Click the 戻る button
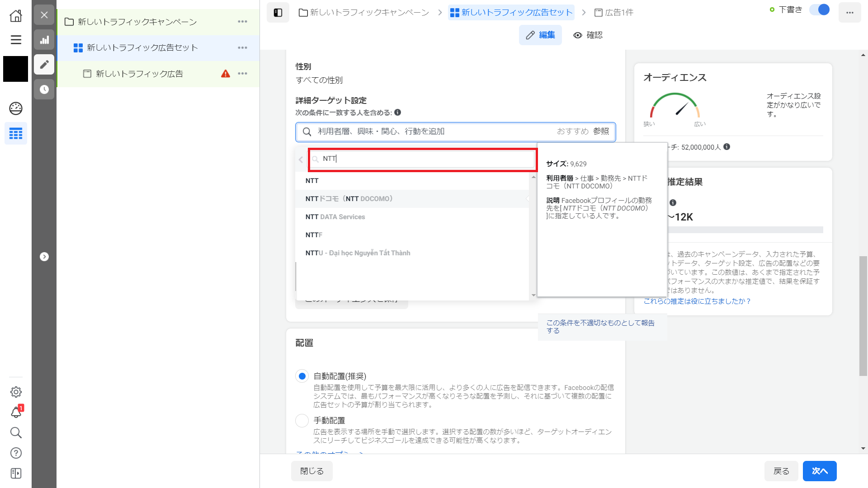 781,471
